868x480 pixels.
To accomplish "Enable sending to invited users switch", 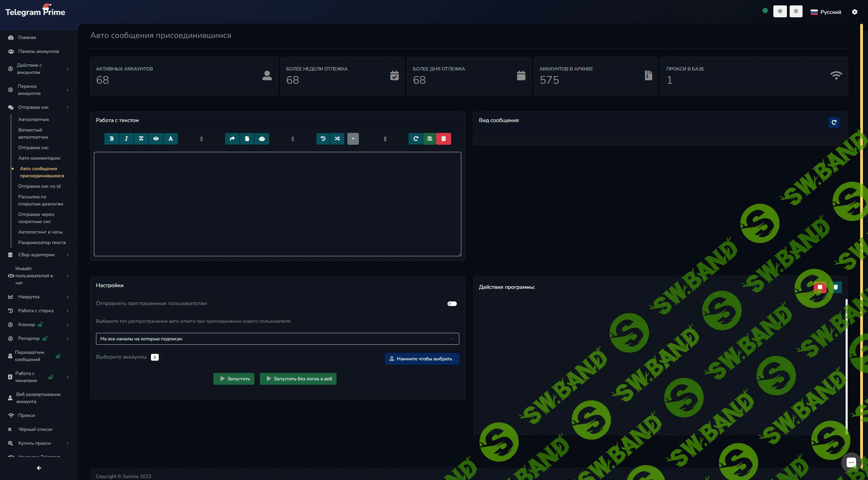I will coord(452,304).
